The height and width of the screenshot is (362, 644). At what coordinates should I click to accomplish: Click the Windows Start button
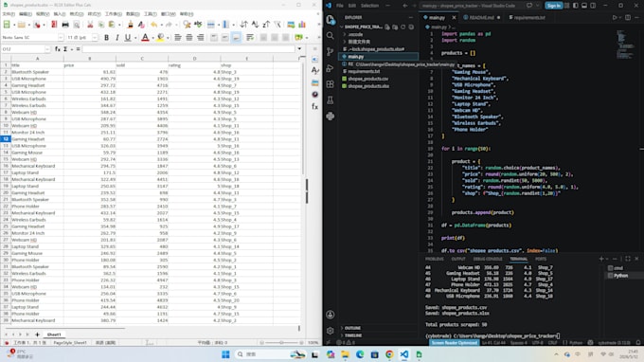pos(225,354)
